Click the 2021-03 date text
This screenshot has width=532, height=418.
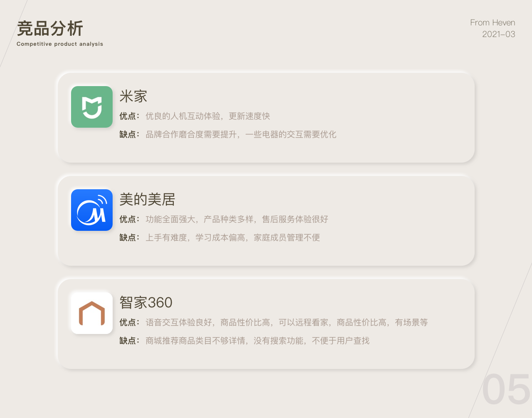[499, 34]
